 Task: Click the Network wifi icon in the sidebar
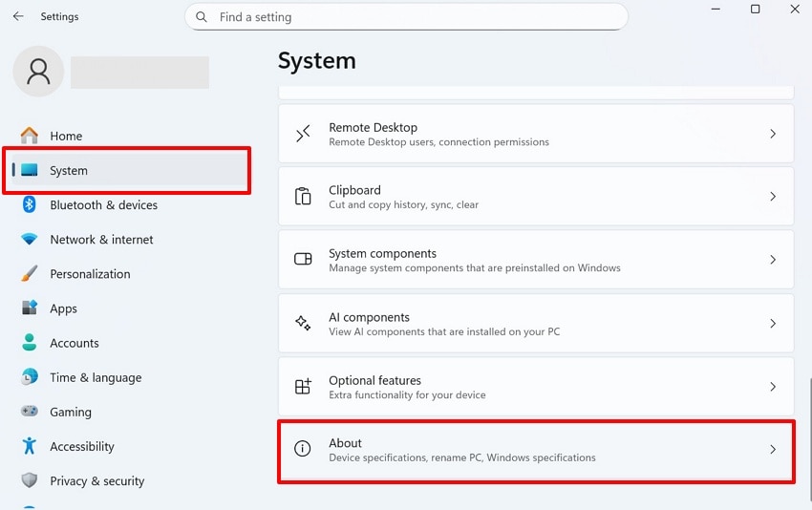(x=30, y=239)
